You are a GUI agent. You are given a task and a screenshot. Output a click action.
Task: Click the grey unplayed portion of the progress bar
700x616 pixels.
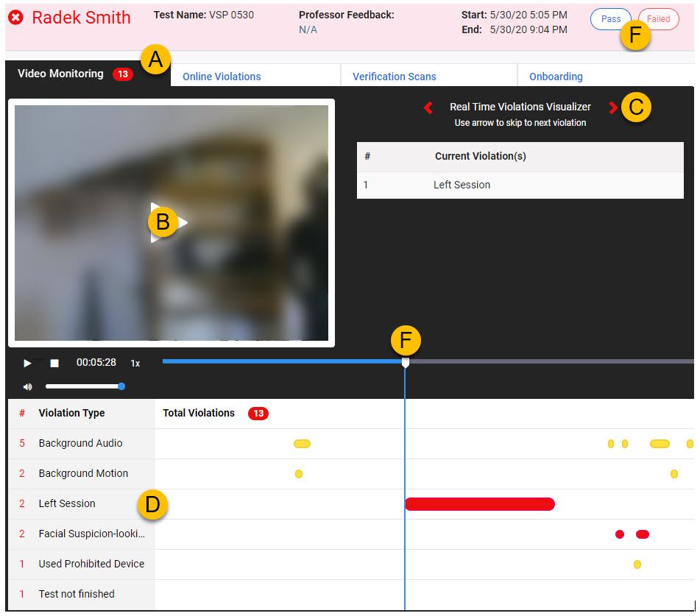click(552, 361)
